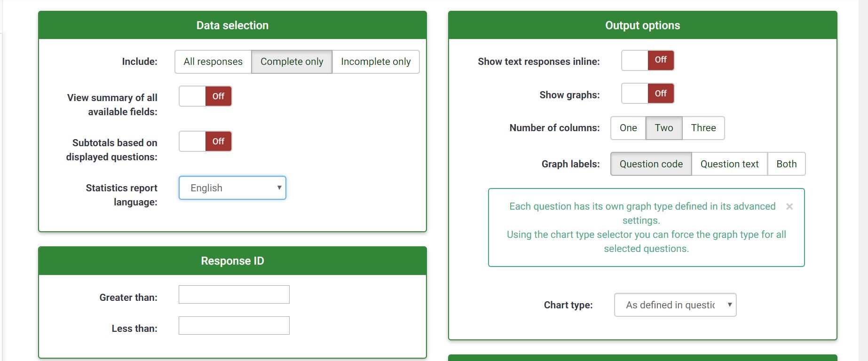Select All responses option
Screen dimensions: 868x361
[213, 62]
